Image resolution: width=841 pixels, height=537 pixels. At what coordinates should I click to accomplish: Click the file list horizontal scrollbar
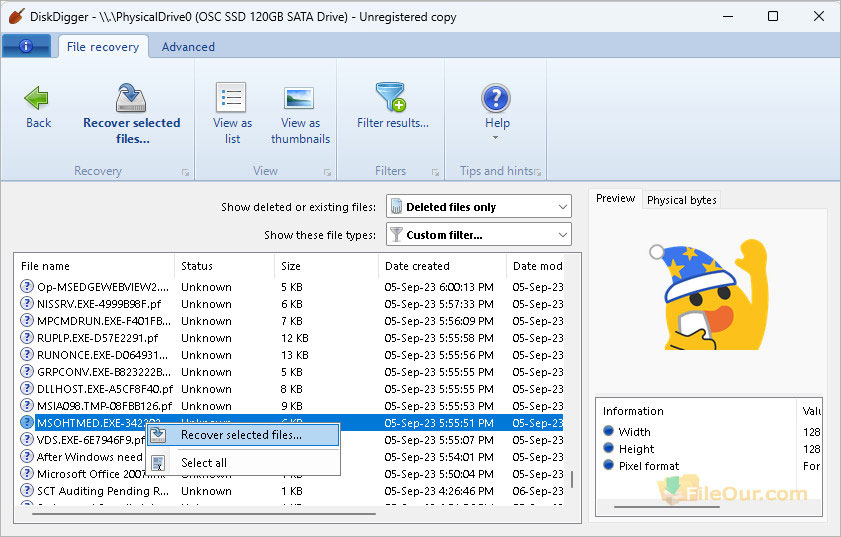point(204,513)
